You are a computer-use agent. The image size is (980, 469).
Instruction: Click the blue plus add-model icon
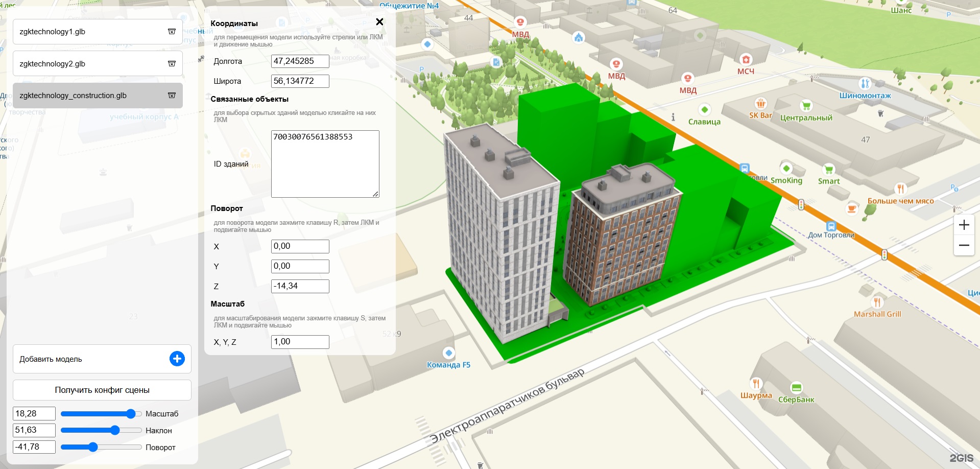pyautogui.click(x=177, y=359)
